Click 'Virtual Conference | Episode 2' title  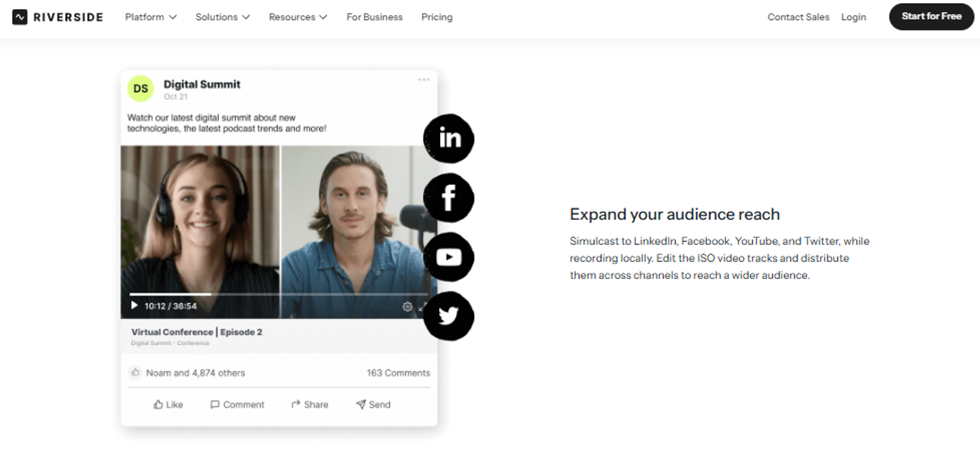coord(197,332)
